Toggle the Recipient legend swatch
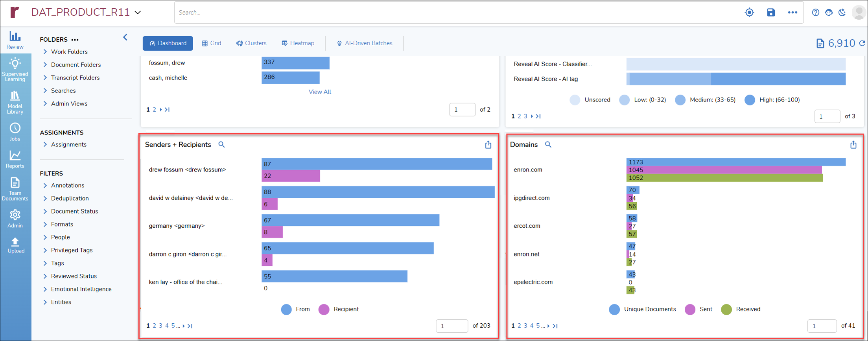This screenshot has height=341, width=868. coord(324,310)
